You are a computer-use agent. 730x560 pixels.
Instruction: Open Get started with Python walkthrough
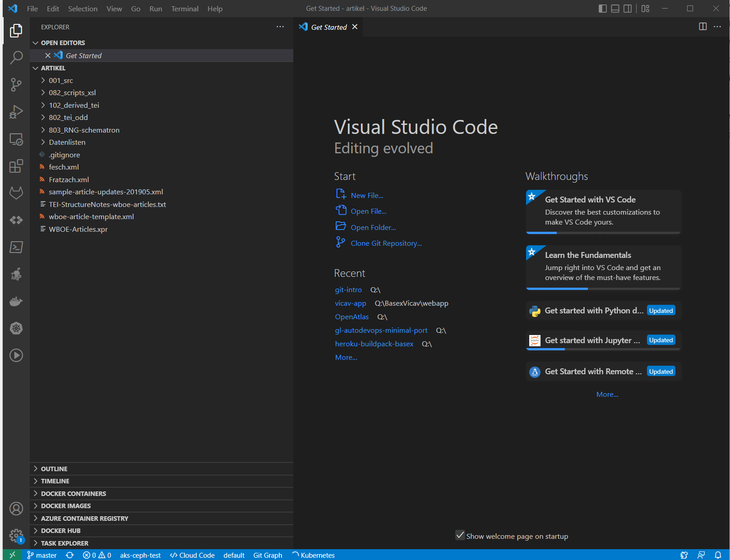coord(603,311)
